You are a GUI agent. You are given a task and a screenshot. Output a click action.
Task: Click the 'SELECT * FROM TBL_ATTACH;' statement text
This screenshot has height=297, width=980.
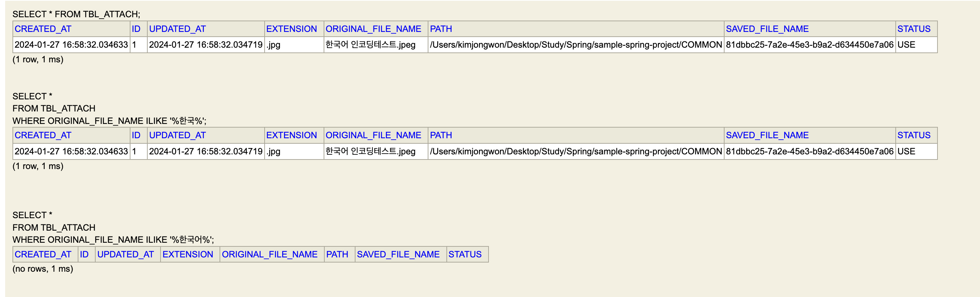tap(76, 14)
